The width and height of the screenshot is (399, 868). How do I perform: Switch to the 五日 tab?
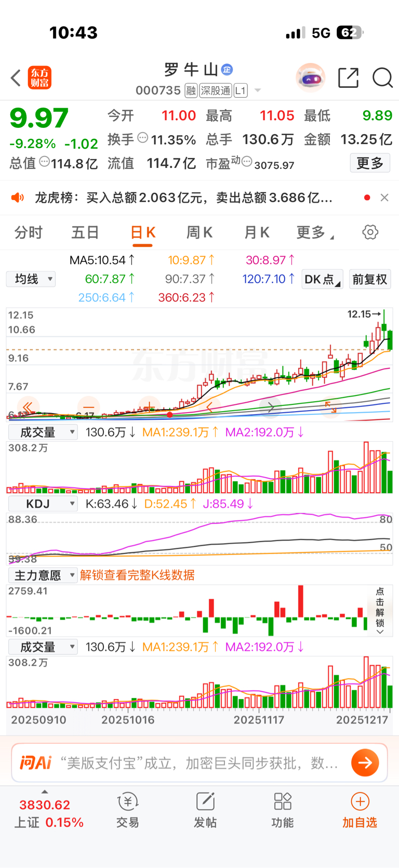coord(85,232)
